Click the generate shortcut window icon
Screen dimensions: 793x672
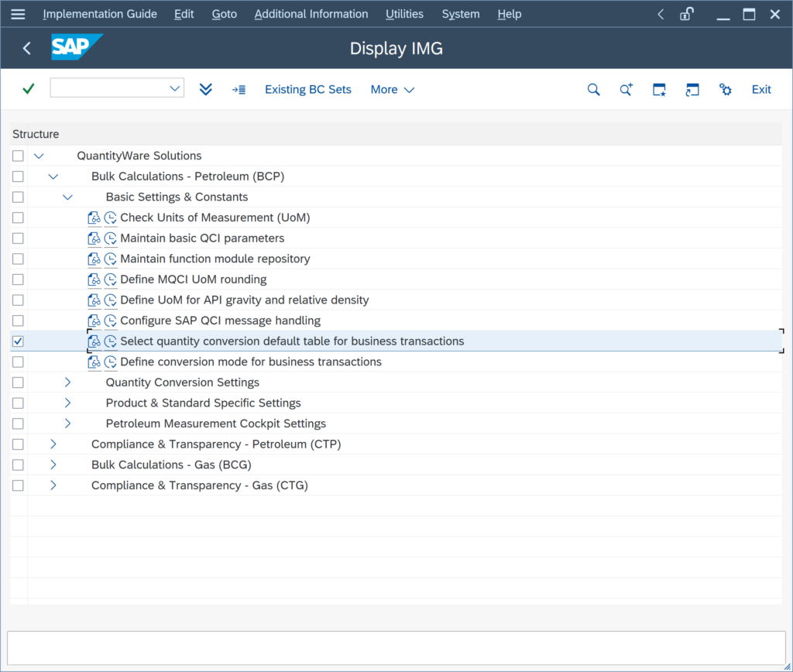point(692,90)
